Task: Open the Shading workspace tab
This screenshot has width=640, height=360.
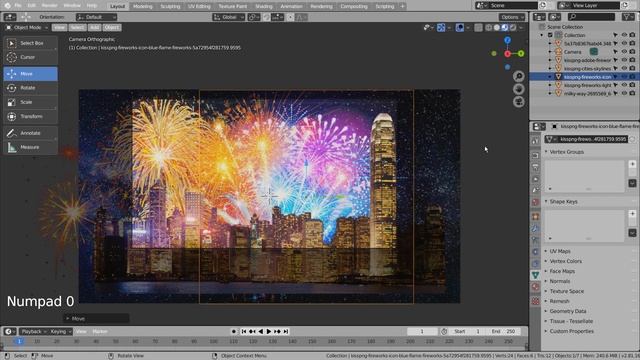Action: tap(264, 6)
